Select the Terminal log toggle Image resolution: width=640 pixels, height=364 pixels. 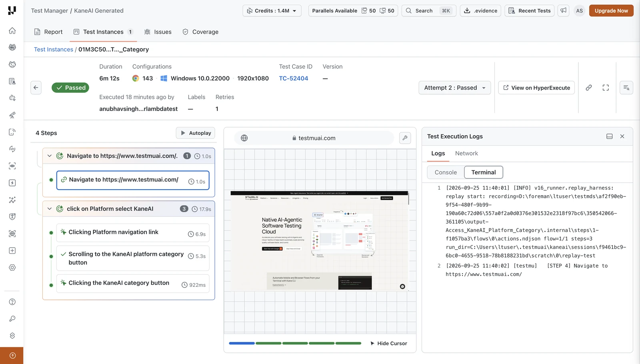(x=484, y=172)
